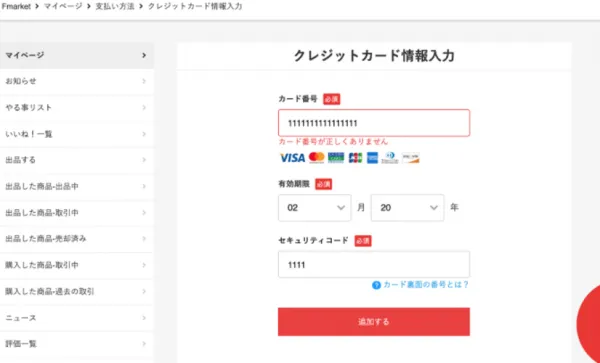Go to マイページ breadcrumb link

pyautogui.click(x=63, y=6)
